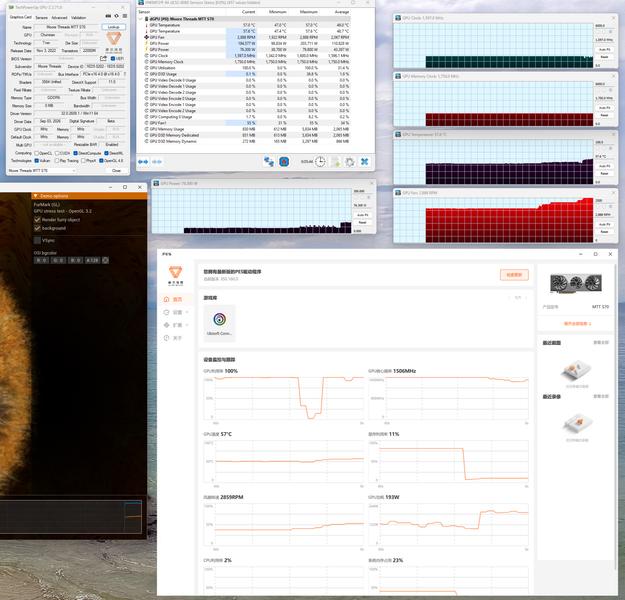Open HWiNFO sensor settings gear icon
Viewport: 625px width, 600px height.
point(350,161)
